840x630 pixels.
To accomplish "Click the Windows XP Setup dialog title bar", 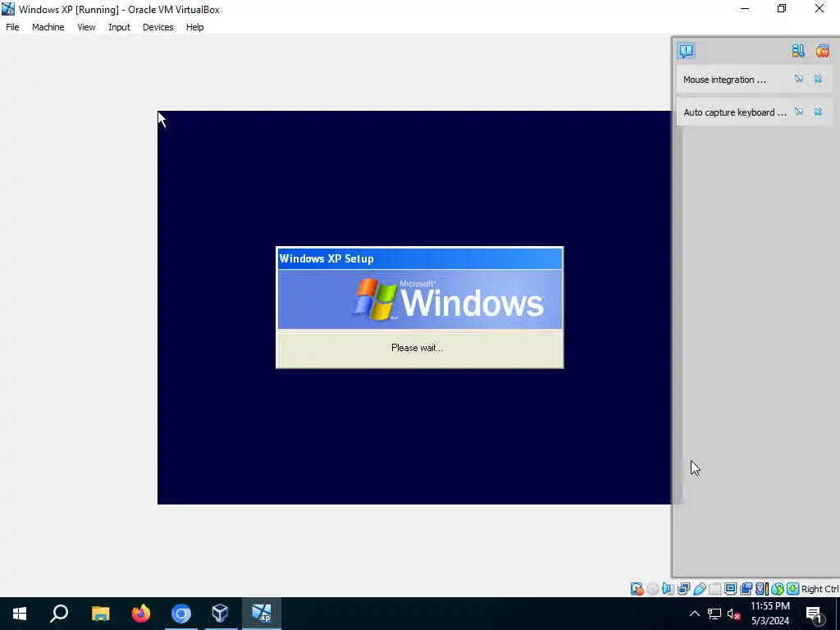I will (419, 258).
